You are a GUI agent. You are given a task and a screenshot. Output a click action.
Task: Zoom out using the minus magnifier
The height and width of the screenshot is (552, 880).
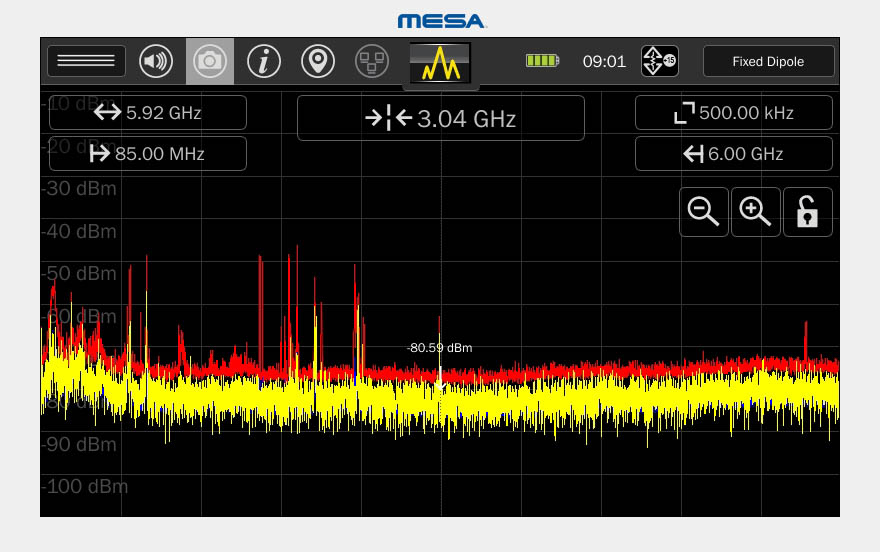[704, 212]
